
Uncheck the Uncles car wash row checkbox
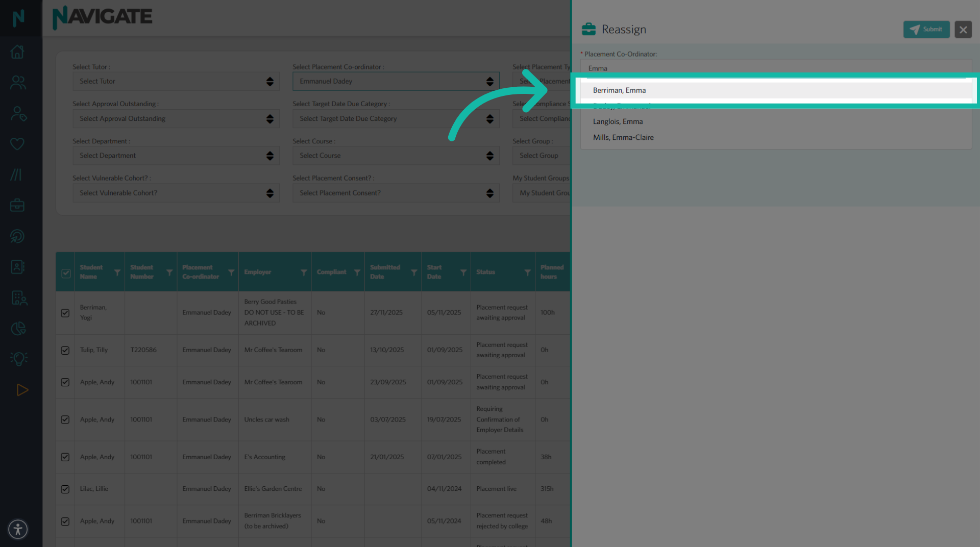point(65,419)
